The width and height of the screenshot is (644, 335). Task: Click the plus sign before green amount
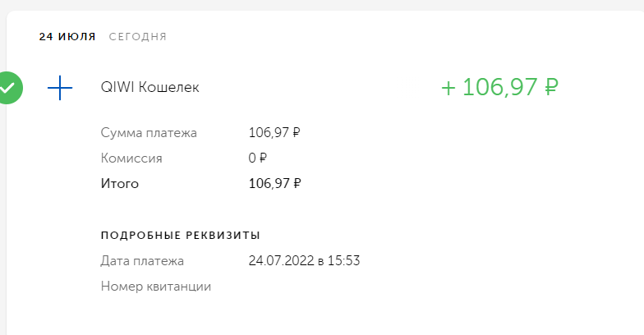pyautogui.click(x=448, y=87)
